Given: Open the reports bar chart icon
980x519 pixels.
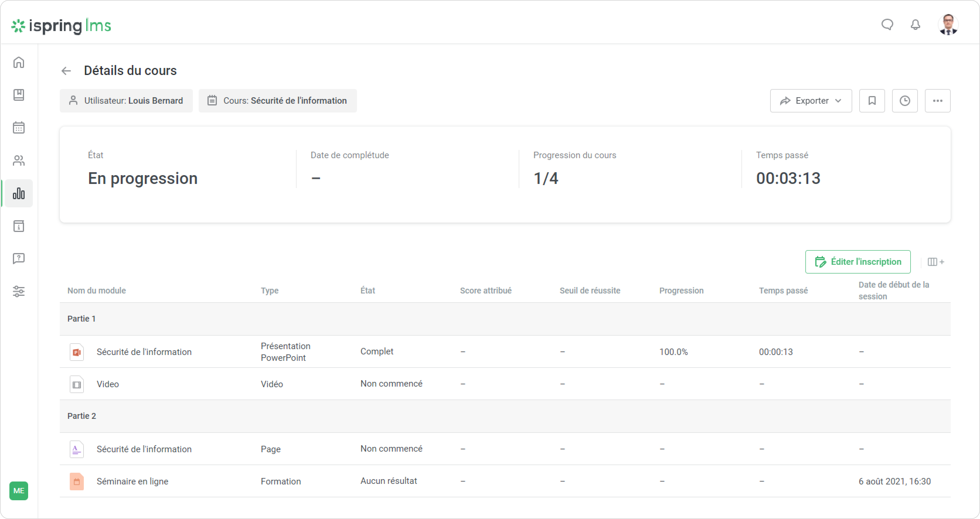Looking at the screenshot, I should click(19, 194).
